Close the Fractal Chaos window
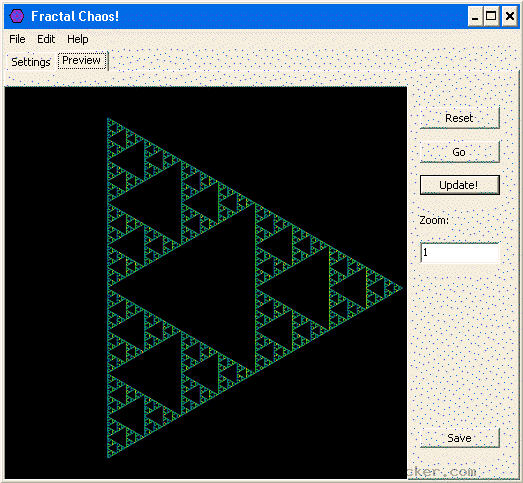The image size is (523, 483). point(509,16)
